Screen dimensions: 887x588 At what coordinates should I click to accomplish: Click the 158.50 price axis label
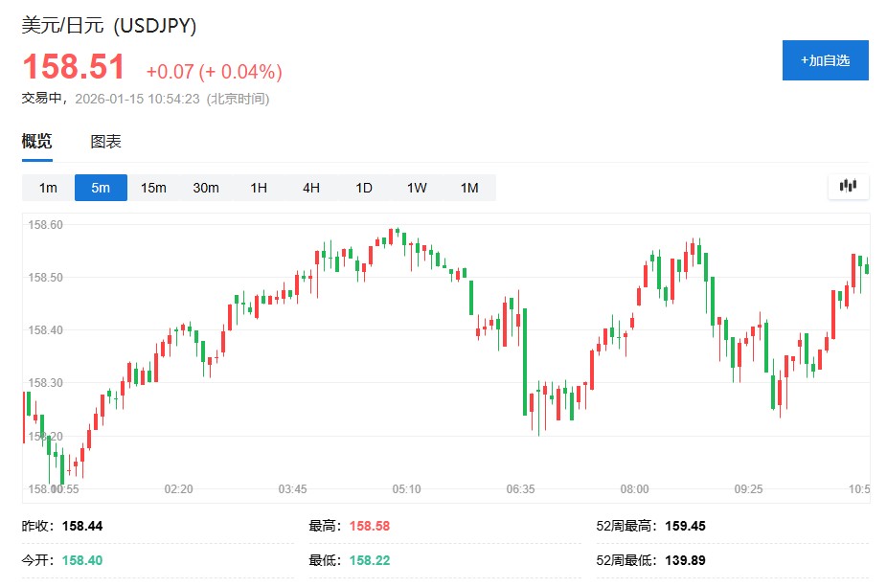[x=45, y=278]
